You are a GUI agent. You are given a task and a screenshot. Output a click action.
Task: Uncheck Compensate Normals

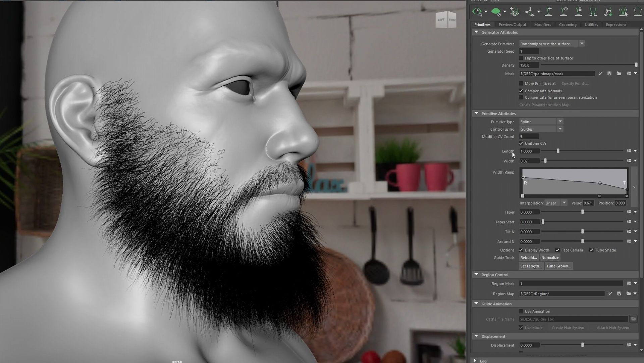point(521,91)
